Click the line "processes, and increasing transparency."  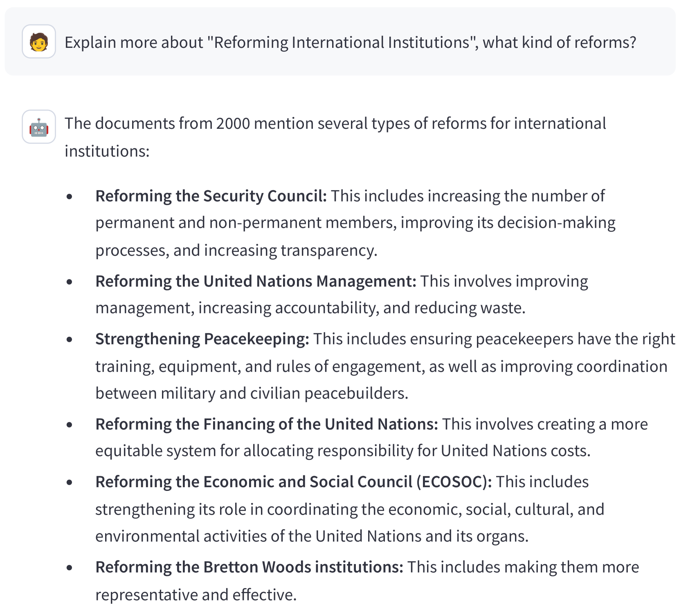[x=236, y=251]
